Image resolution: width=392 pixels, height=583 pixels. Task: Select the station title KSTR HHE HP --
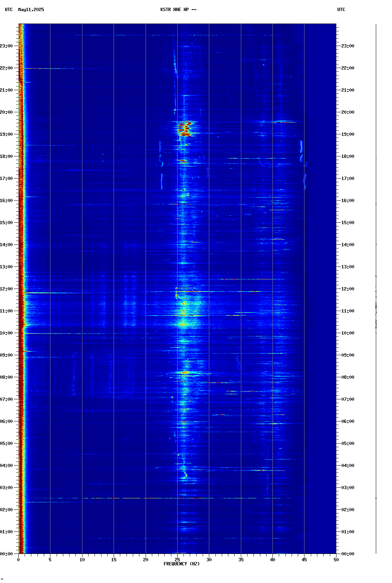coord(178,10)
